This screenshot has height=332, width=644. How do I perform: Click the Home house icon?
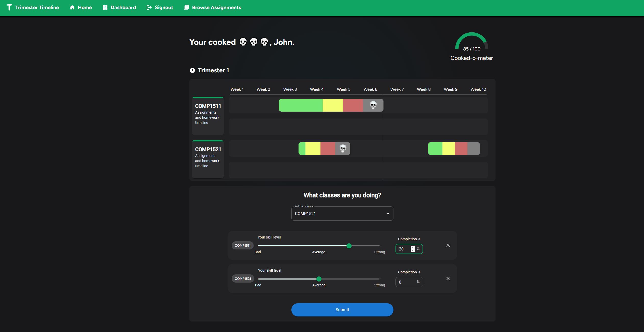click(x=72, y=7)
